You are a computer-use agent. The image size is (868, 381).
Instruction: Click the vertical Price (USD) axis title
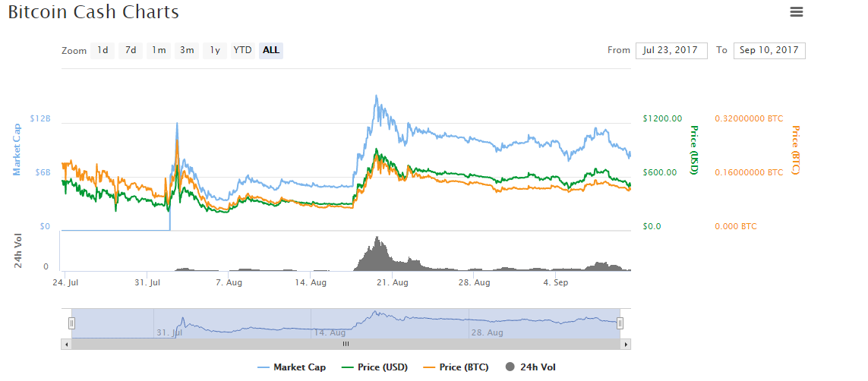point(693,150)
